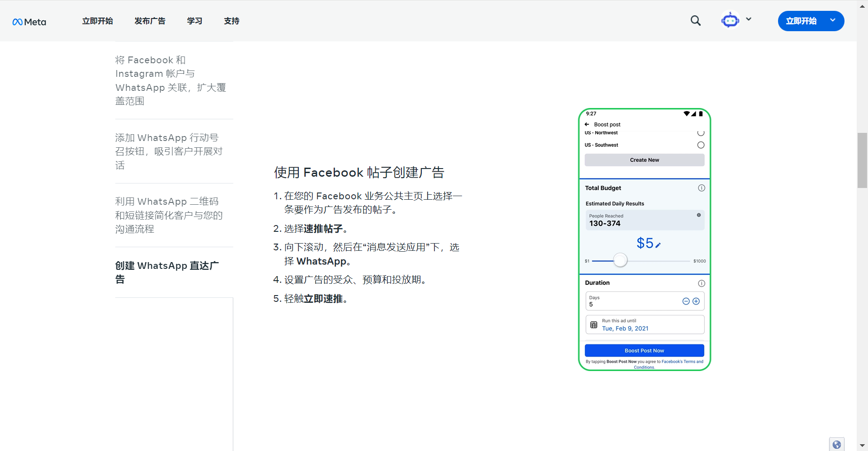Click the Meta logo
868x451 pixels.
[x=29, y=22]
